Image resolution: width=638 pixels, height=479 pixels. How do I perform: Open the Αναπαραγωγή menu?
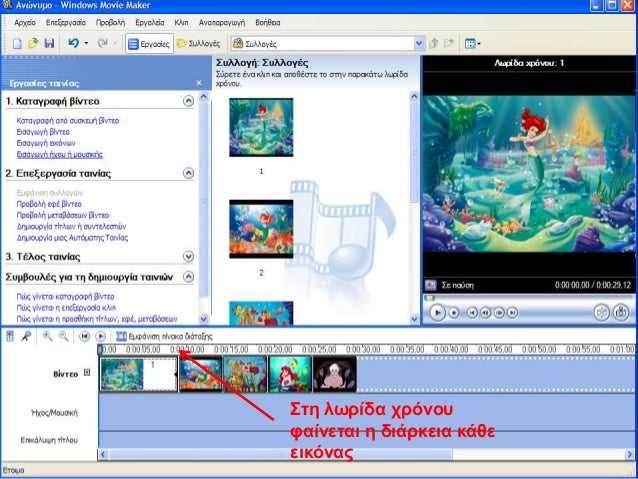[222, 22]
